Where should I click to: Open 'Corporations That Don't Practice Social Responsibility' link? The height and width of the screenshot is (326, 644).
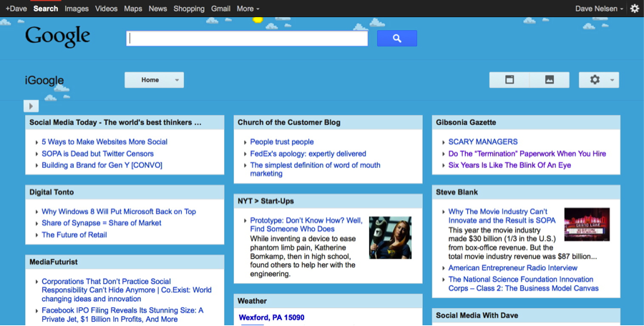pos(127,290)
